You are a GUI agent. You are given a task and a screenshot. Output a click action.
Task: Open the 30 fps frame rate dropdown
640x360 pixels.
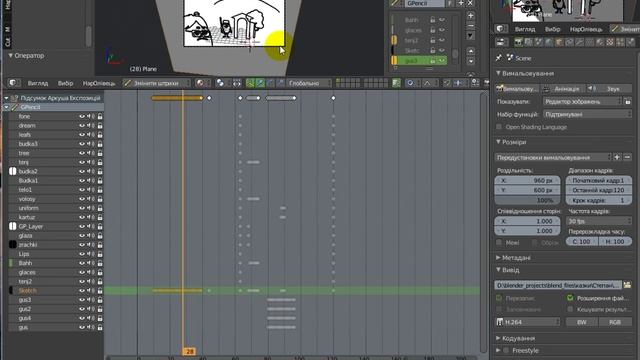click(x=599, y=221)
